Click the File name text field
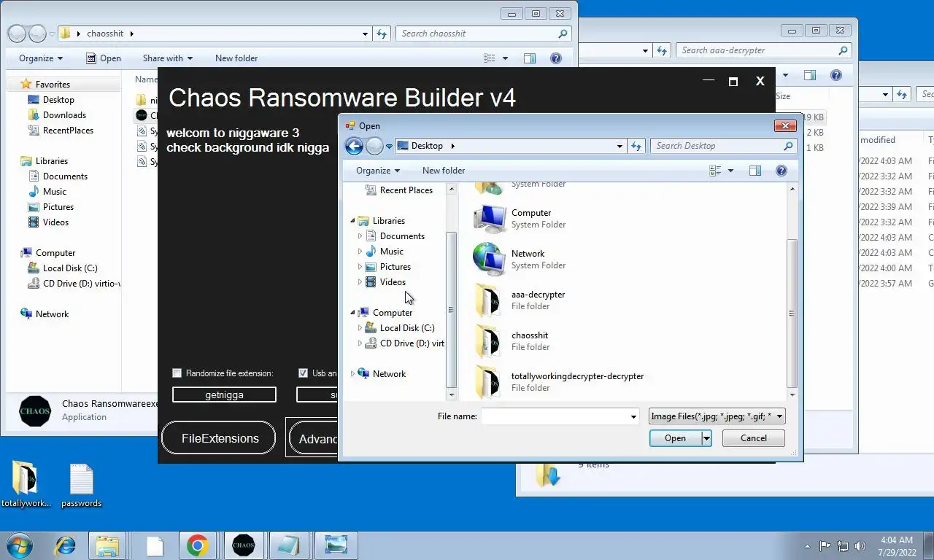This screenshot has width=934, height=560. coord(554,416)
